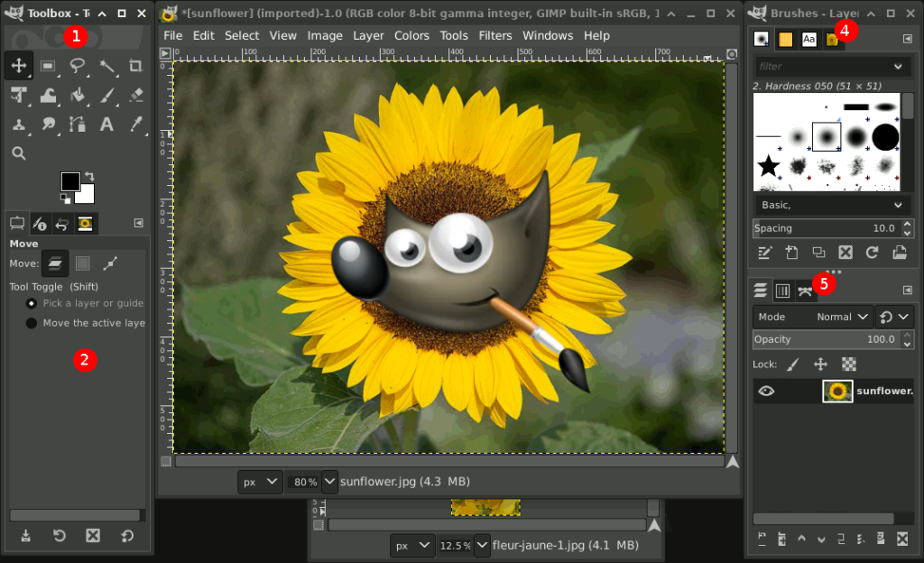Screen dimensions: 924x563
Task: Click the white background color swatch
Action: click(88, 196)
